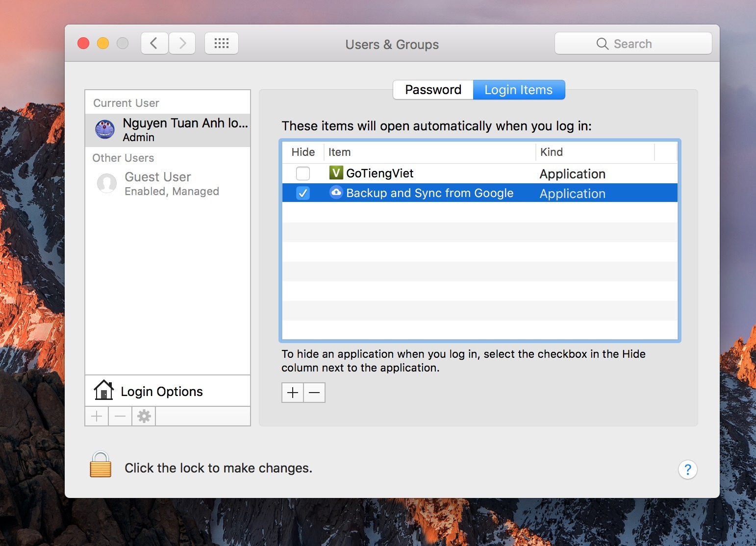This screenshot has width=756, height=546.
Task: Remove selected login item with minus button
Action: coord(314,393)
